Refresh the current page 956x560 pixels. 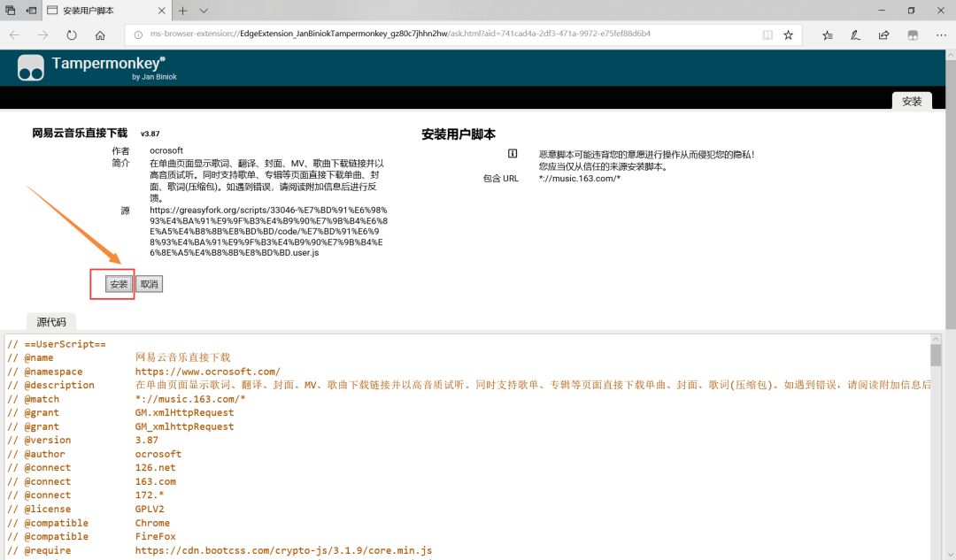(x=71, y=35)
